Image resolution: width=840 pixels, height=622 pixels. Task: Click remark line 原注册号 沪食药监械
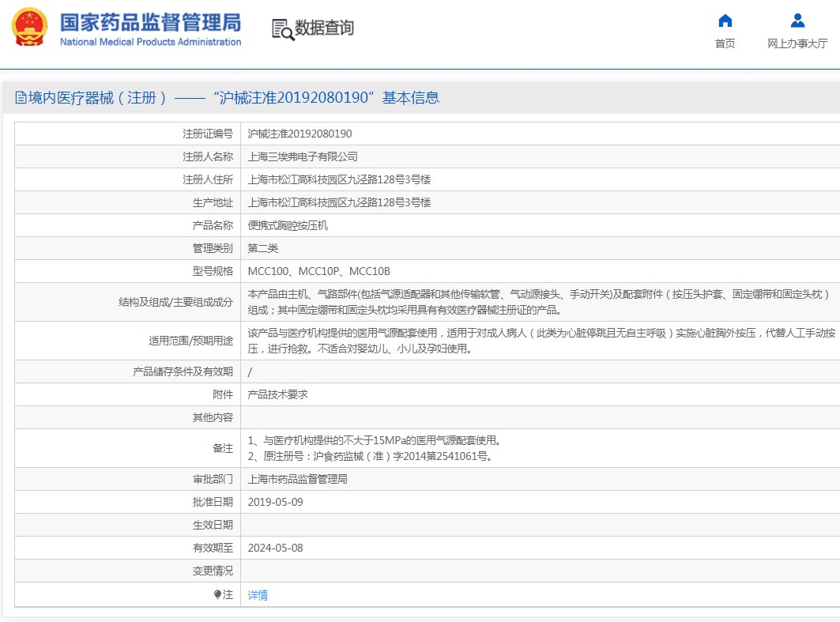coord(370,457)
